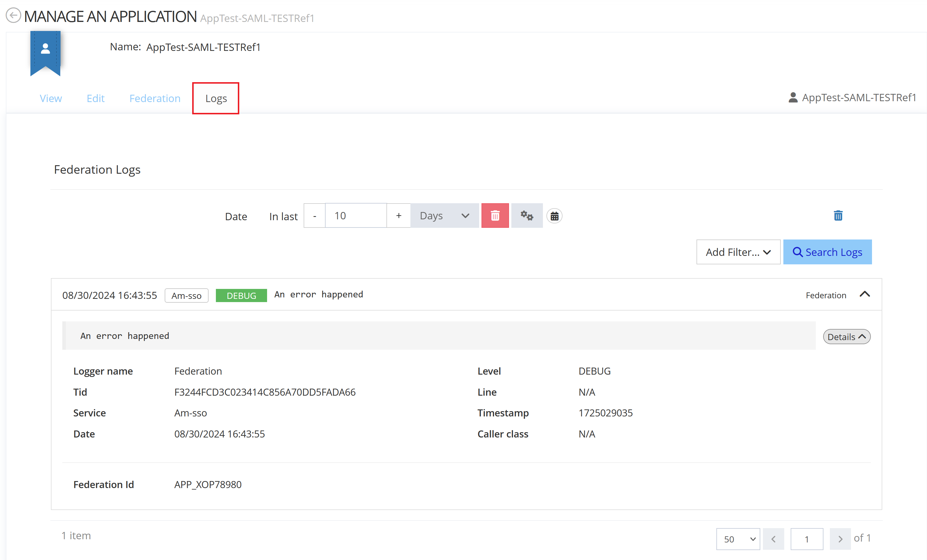Go to the next results page

[840, 539]
